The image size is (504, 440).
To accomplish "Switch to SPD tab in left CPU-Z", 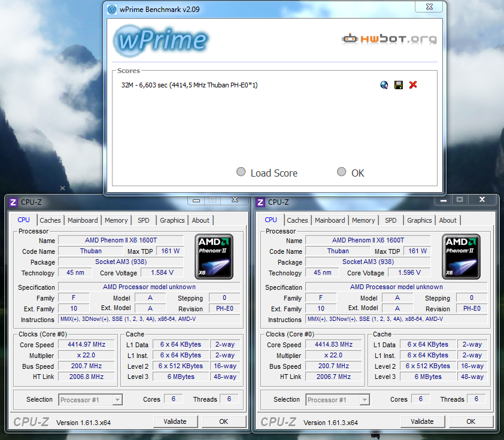I will (143, 220).
